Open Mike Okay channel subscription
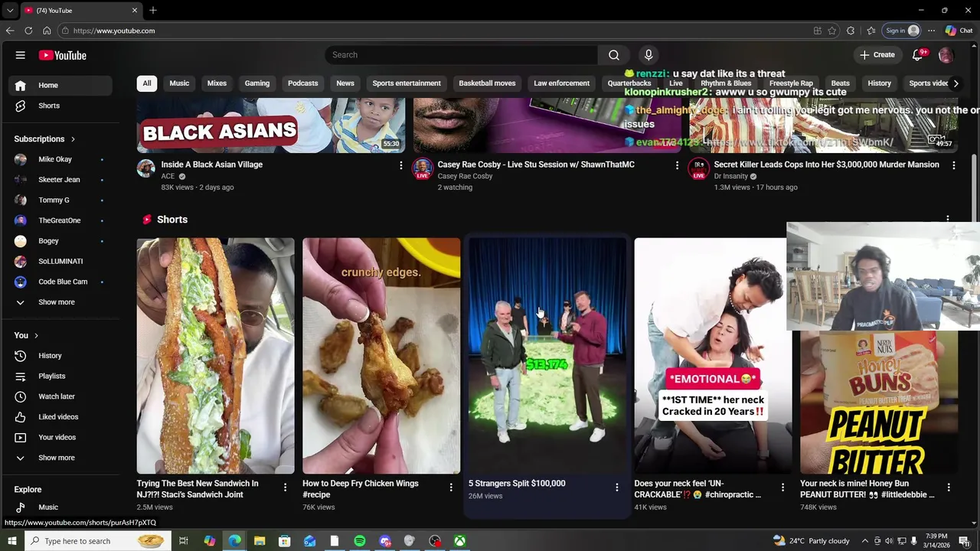The image size is (980, 551). coord(59,159)
